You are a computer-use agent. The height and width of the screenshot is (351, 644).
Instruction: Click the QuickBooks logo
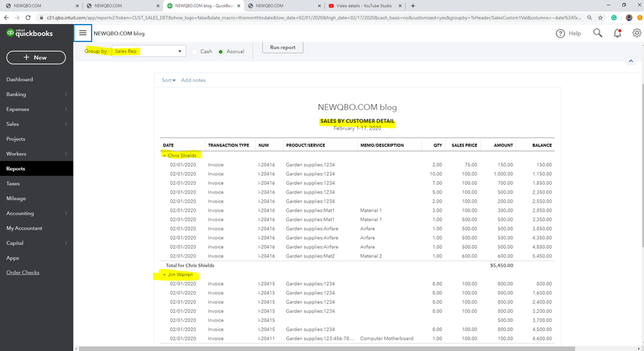point(30,33)
